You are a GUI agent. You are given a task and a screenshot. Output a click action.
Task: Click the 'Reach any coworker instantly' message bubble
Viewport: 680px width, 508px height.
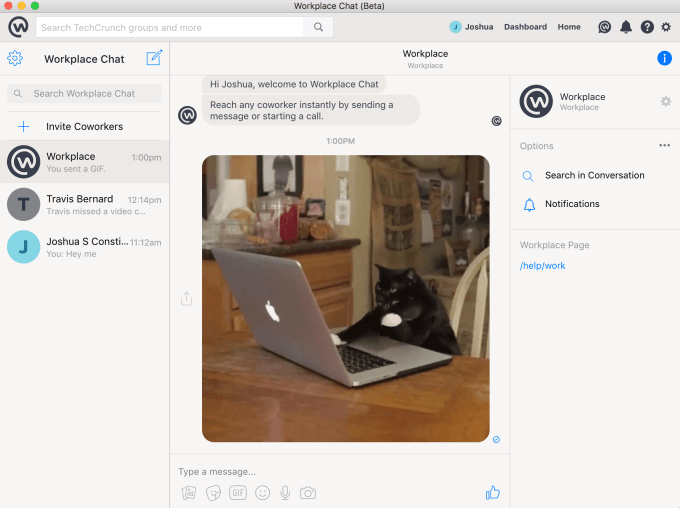(311, 110)
